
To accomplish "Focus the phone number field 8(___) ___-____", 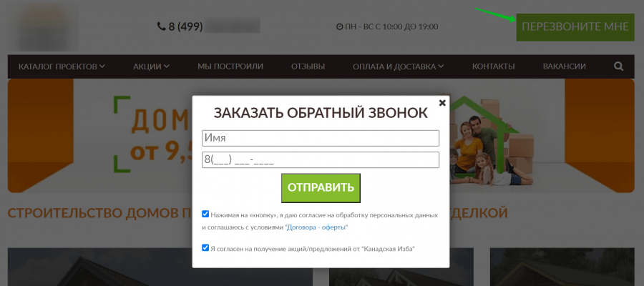I will pos(320,159).
